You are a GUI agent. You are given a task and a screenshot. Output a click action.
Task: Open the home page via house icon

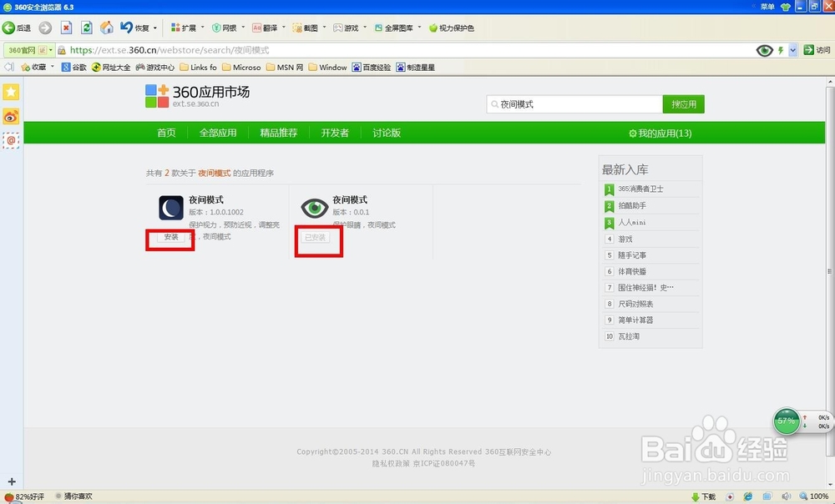coord(107,28)
